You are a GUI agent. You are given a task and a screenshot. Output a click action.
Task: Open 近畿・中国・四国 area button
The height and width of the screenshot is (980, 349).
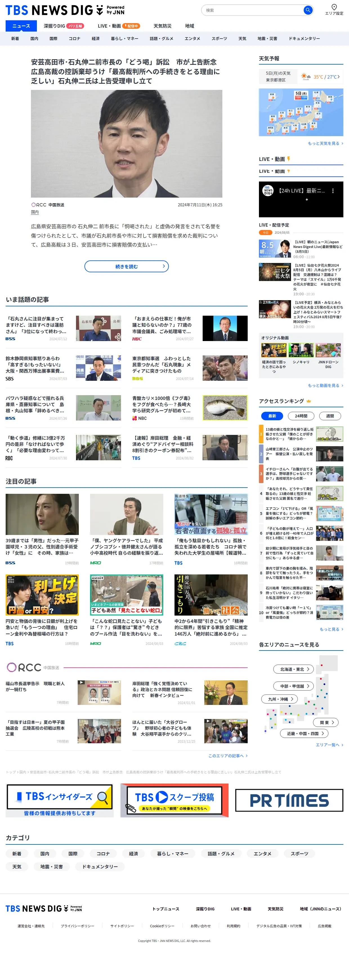304,733
